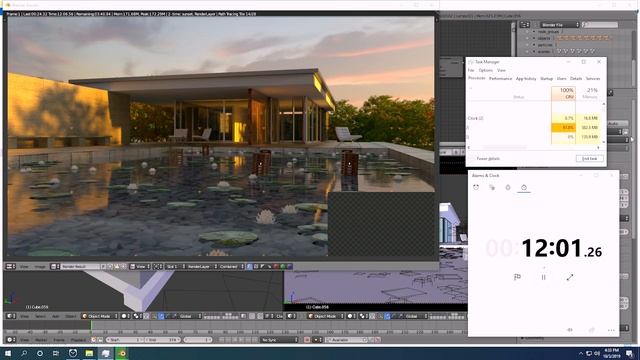Screen dimensions: 640x360
Task: Open the Blender File display mode dropdown
Action: pyautogui.click(x=560, y=25)
